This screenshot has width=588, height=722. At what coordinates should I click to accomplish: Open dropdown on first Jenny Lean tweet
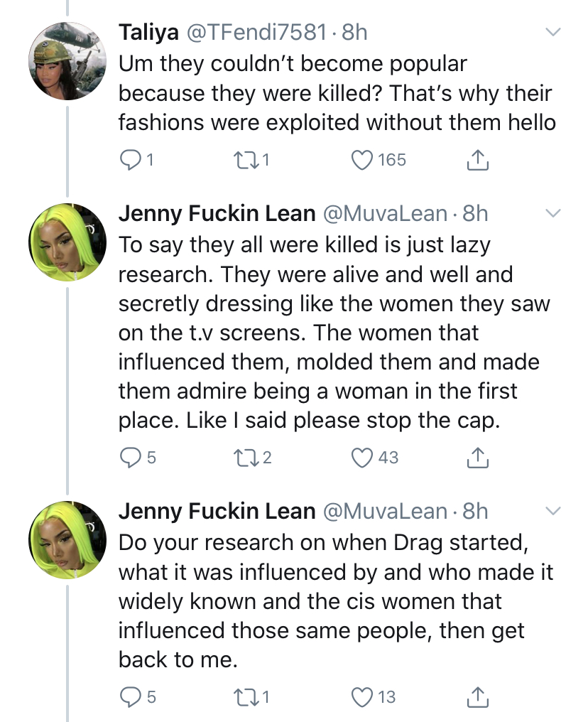552,213
